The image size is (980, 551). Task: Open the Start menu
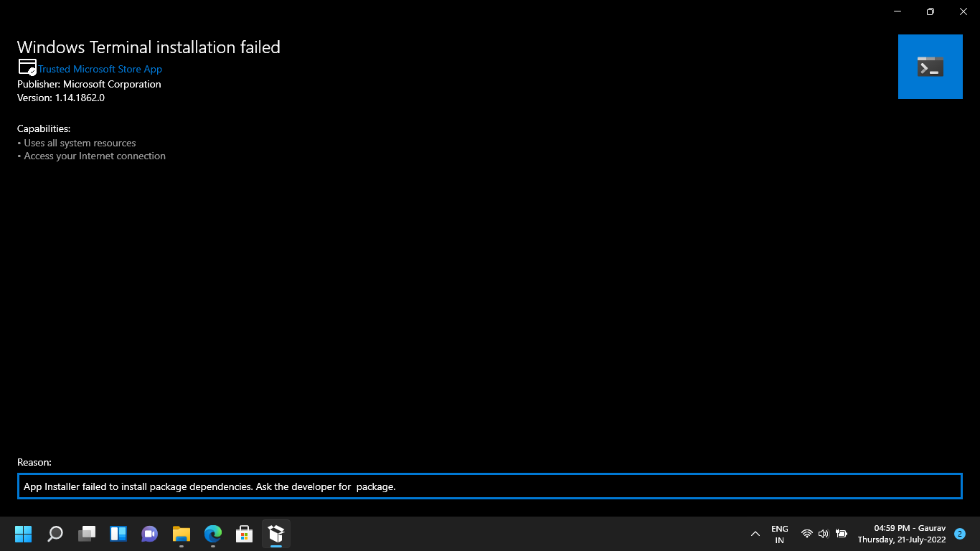click(23, 534)
